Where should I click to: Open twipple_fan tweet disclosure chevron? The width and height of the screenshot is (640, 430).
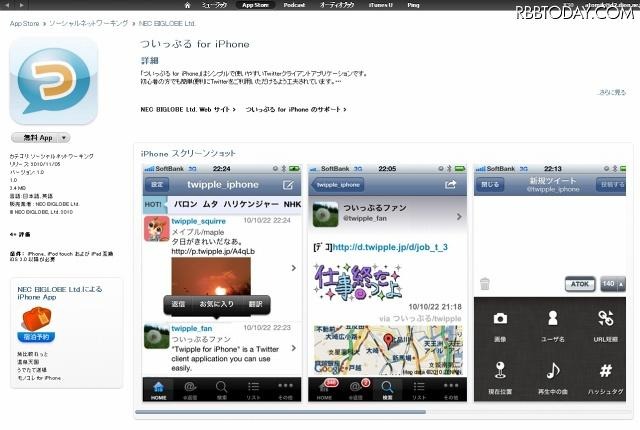294,348
